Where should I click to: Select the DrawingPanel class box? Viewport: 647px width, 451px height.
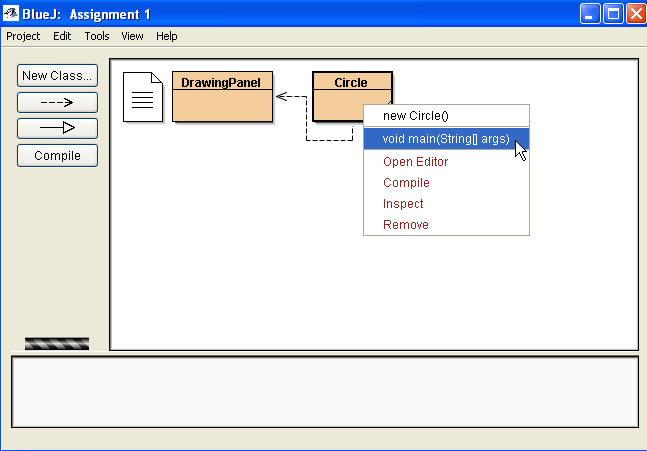[x=222, y=97]
